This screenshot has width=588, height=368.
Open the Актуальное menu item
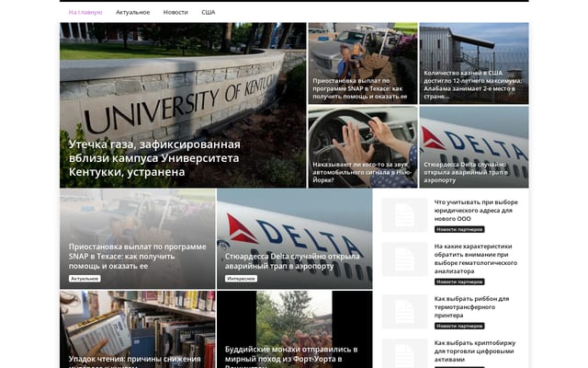(132, 12)
